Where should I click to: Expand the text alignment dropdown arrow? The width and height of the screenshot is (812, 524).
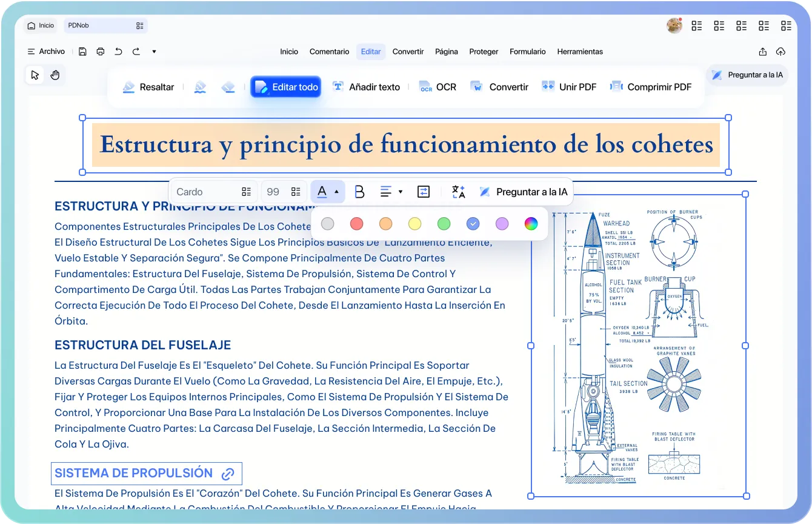point(401,192)
